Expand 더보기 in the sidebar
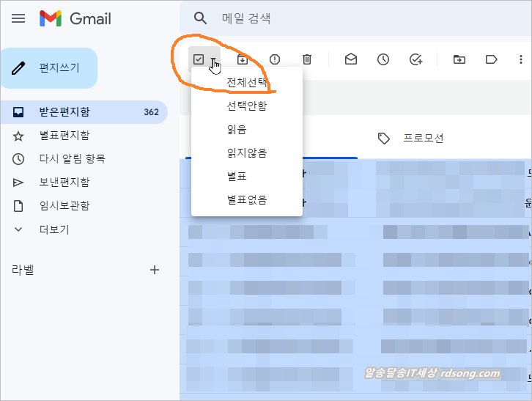The width and height of the screenshot is (532, 401). click(x=53, y=229)
